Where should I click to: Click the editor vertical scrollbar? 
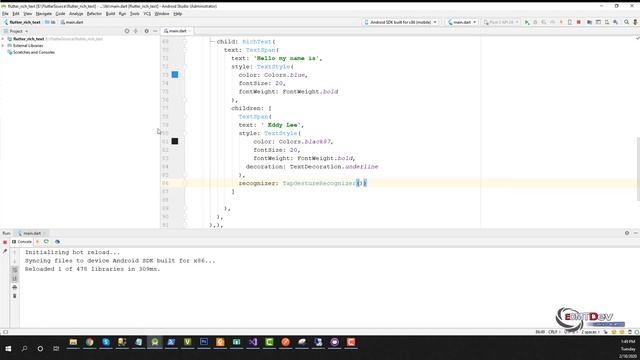click(x=638, y=169)
